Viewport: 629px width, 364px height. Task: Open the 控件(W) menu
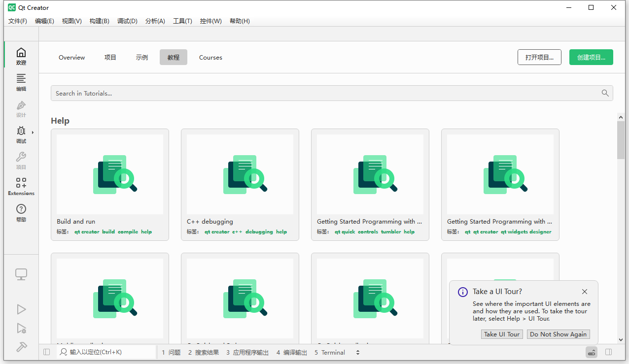tap(211, 21)
